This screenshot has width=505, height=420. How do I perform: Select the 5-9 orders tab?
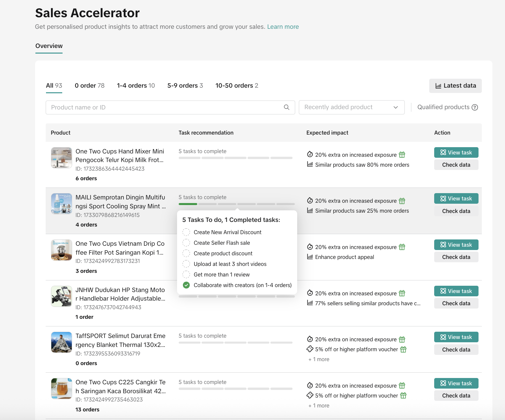tap(185, 86)
